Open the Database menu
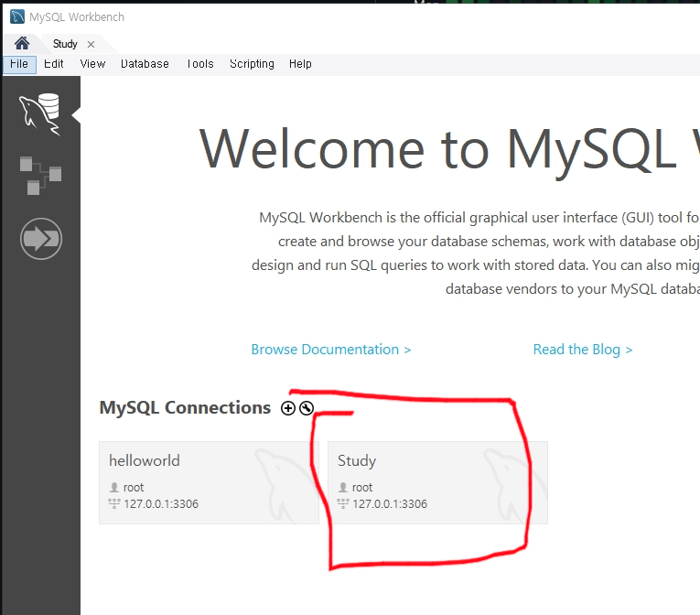 click(145, 64)
